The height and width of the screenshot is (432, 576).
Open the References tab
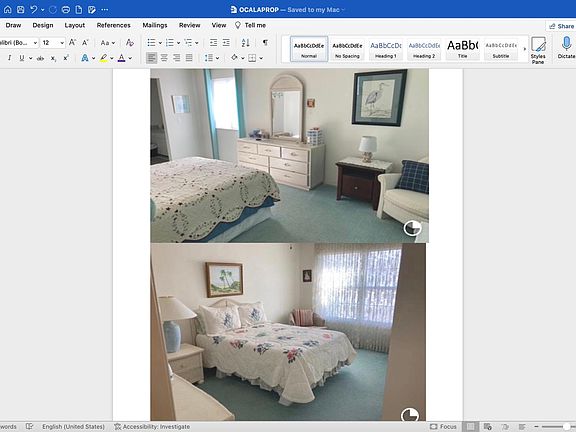tap(114, 25)
